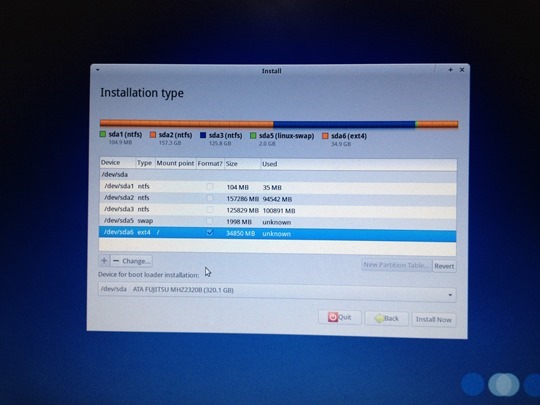The image size is (540, 405).
Task: Maximize the Install window with plus
Action: [450, 70]
